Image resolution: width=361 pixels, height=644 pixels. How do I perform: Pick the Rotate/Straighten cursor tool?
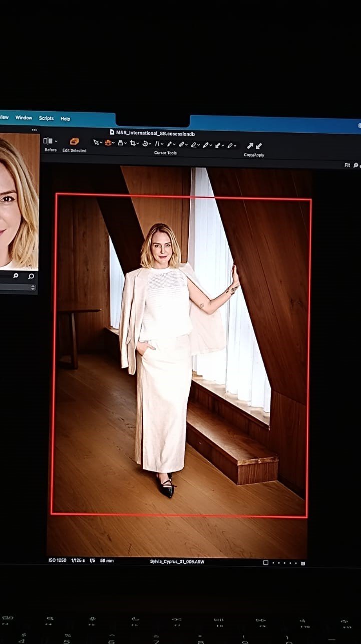145,143
